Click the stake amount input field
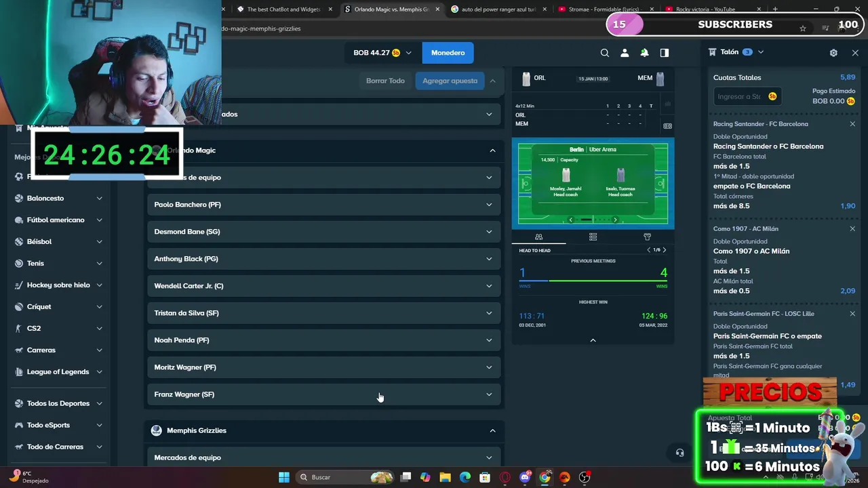Screen dimensions: 868x488 (747, 97)
